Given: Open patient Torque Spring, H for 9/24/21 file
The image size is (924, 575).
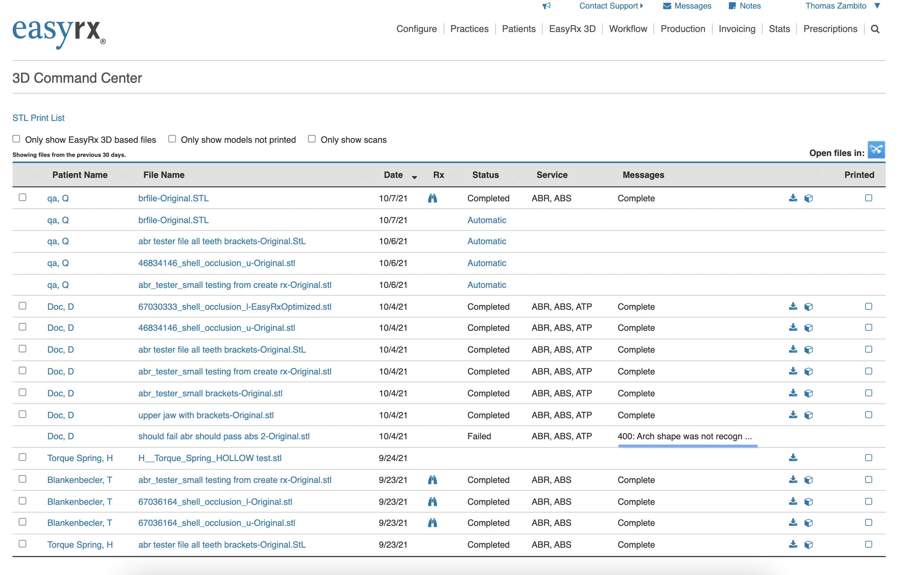Looking at the screenshot, I should coord(80,458).
